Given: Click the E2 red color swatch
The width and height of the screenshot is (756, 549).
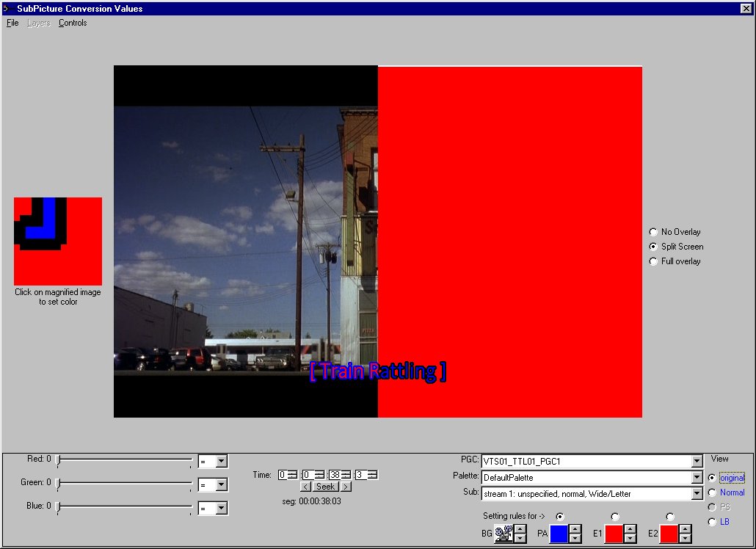Looking at the screenshot, I should point(669,534).
